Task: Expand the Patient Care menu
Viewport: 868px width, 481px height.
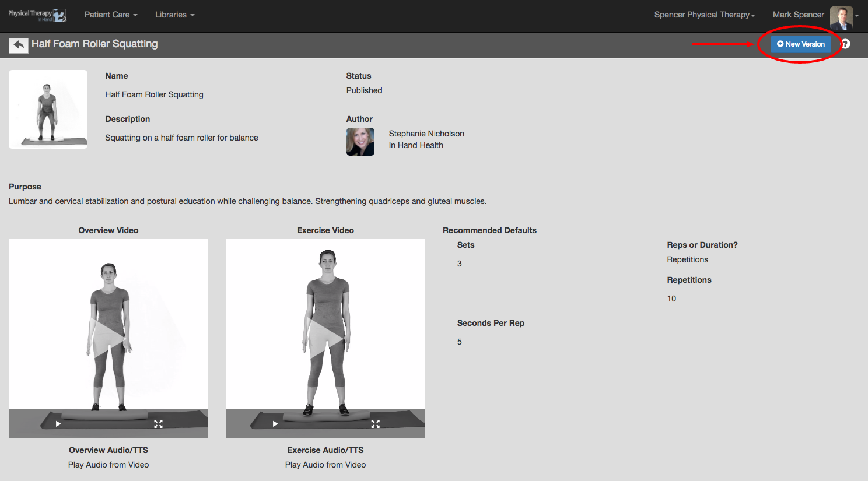Action: coord(111,15)
